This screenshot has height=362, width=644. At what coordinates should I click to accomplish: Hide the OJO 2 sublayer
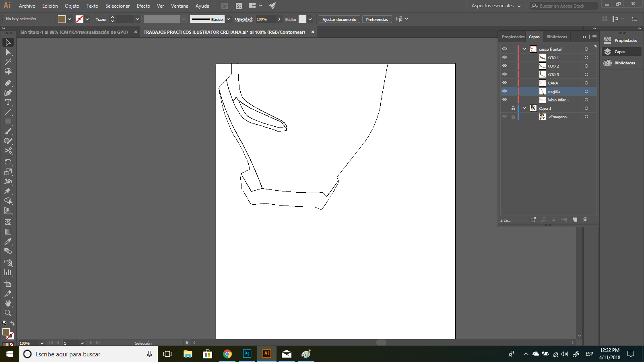tap(504, 66)
